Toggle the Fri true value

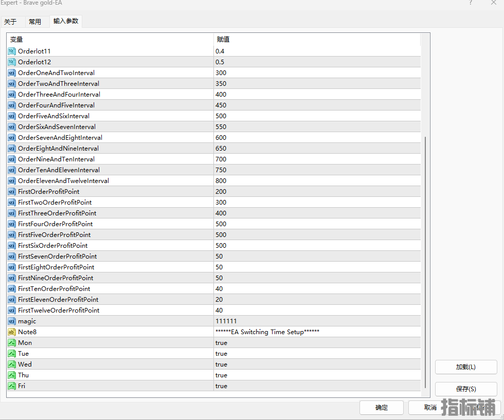pyautogui.click(x=221, y=386)
